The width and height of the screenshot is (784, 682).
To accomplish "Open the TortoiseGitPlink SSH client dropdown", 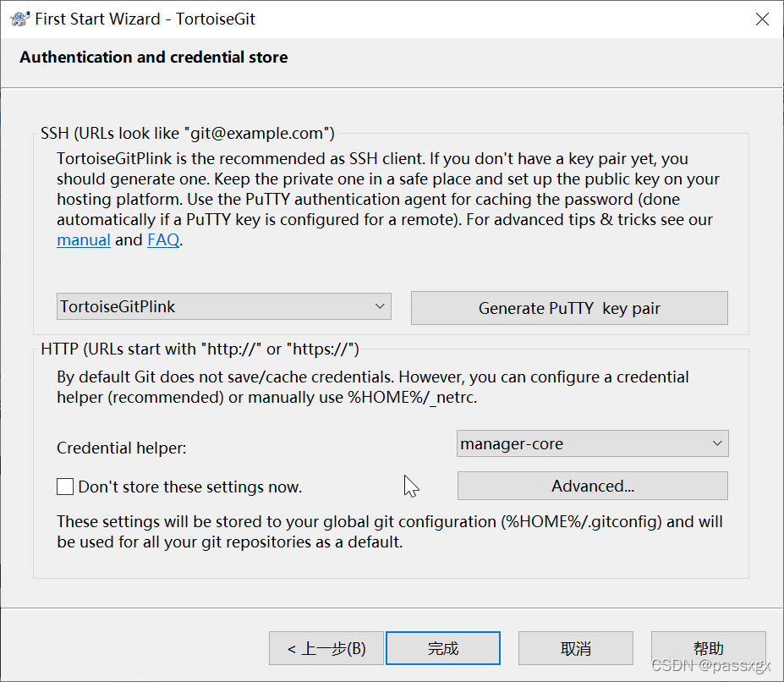I will coord(224,306).
